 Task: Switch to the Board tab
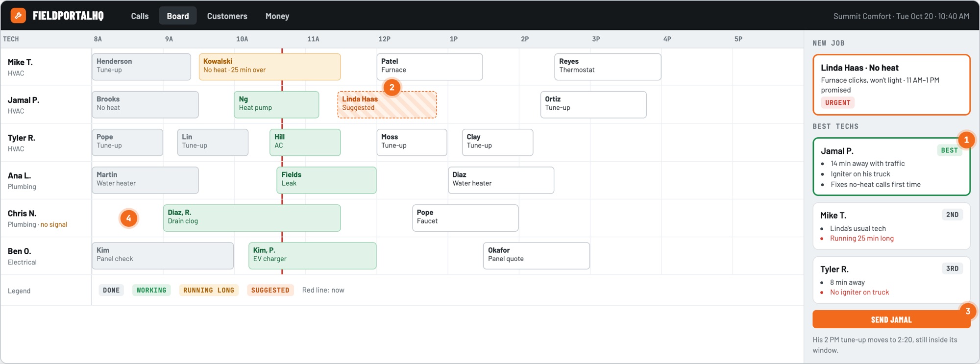coord(178,16)
